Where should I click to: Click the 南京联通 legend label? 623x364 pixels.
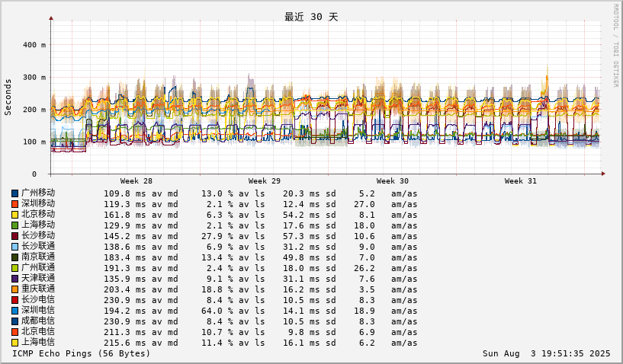(38, 257)
